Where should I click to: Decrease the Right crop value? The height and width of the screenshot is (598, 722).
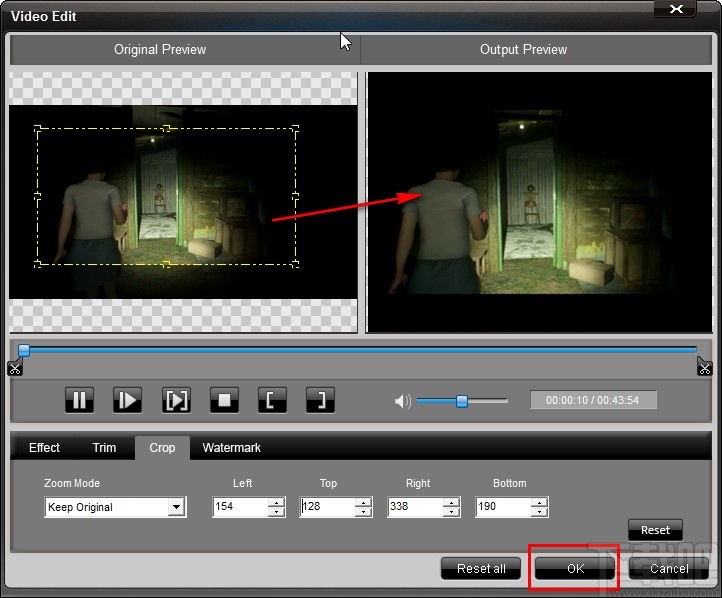[451, 511]
